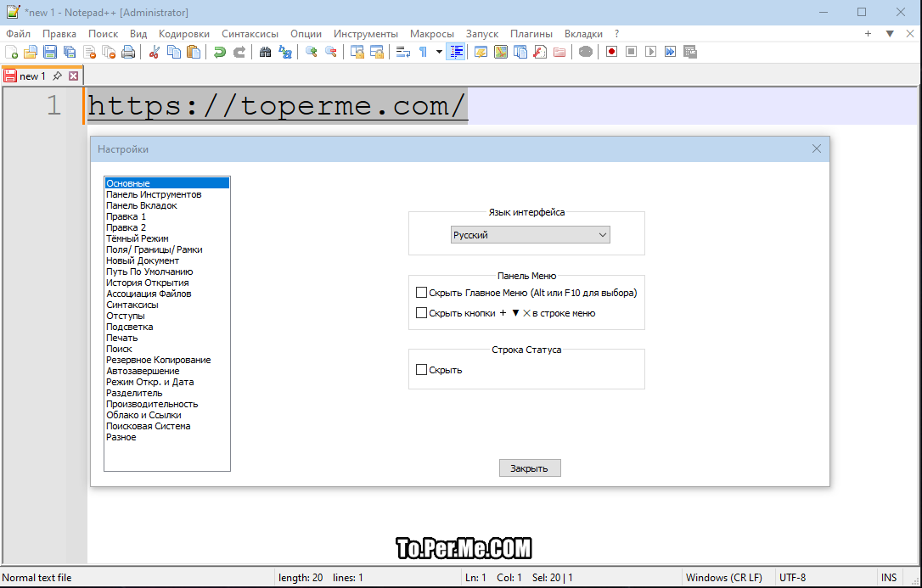Start macro recording with red circle icon
Image resolution: width=922 pixels, height=588 pixels.
pos(611,52)
